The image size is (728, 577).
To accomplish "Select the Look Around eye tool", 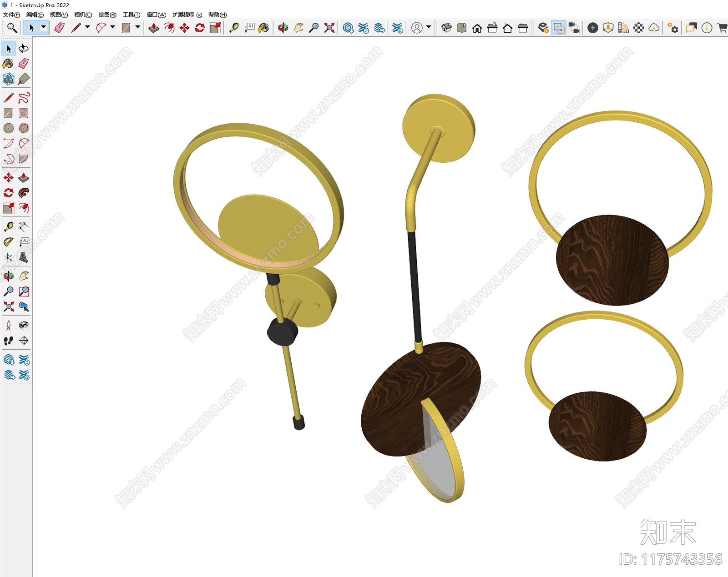I will click(24, 325).
